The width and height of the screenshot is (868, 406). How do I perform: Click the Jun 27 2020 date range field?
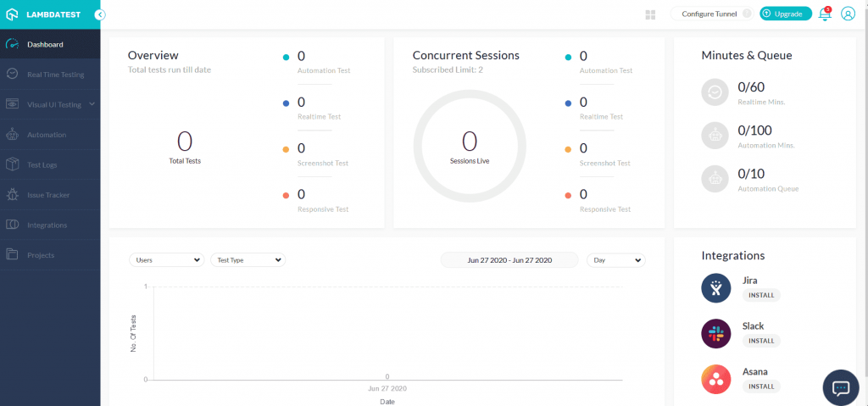click(509, 260)
